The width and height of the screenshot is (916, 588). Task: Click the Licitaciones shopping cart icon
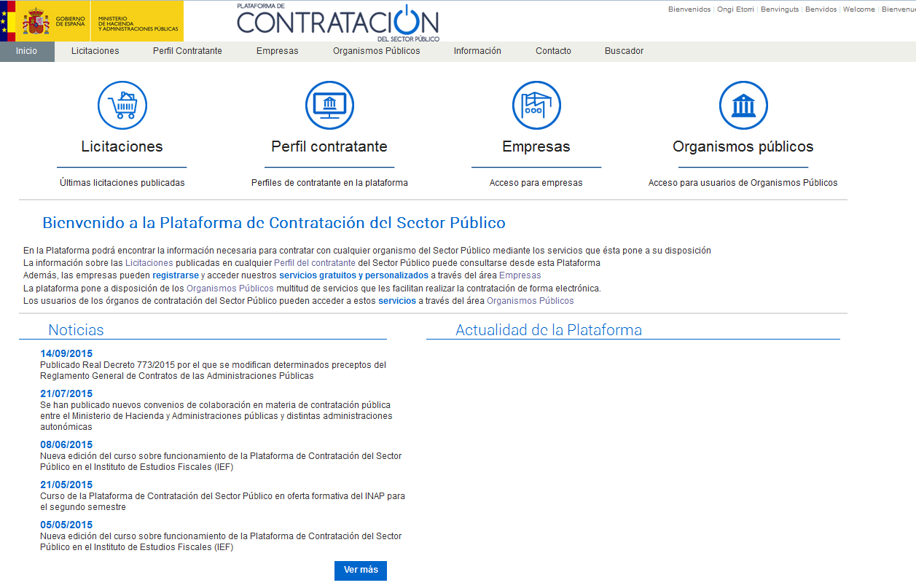122,106
